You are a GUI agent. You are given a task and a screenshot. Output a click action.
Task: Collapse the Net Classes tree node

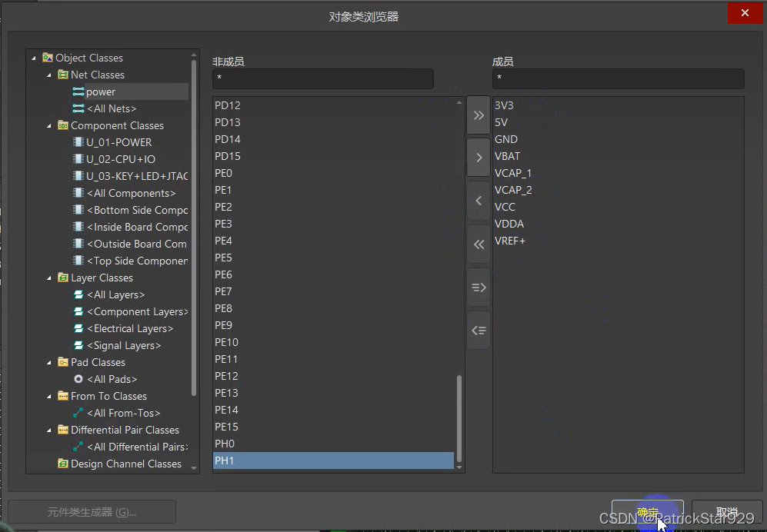click(x=50, y=75)
